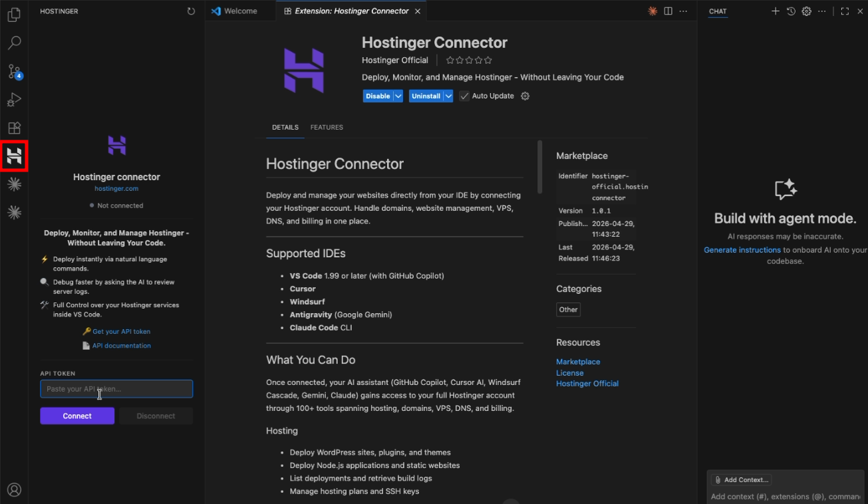The width and height of the screenshot is (868, 504).
Task: Click the Windsurf list item
Action: (307, 302)
